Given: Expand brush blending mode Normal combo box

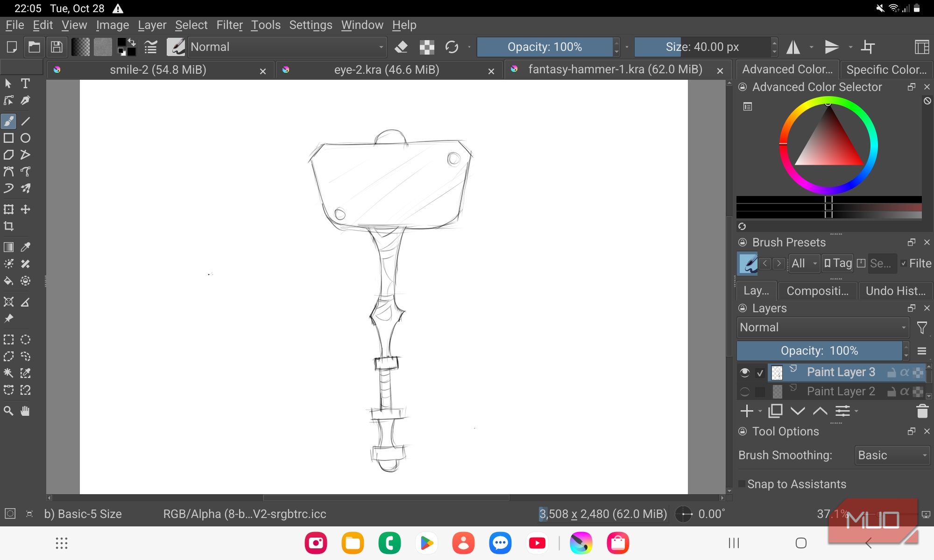Looking at the screenshot, I should (x=287, y=47).
